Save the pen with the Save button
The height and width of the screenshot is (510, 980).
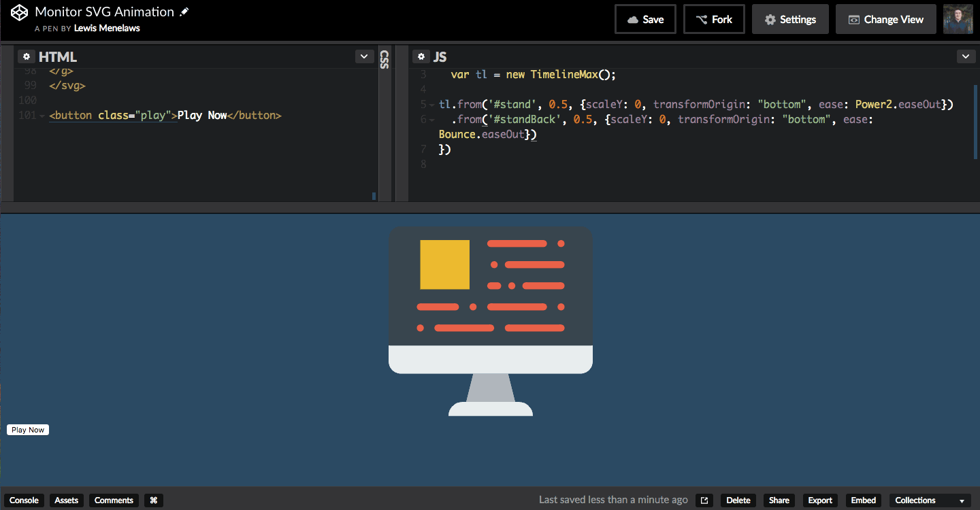[x=645, y=18]
